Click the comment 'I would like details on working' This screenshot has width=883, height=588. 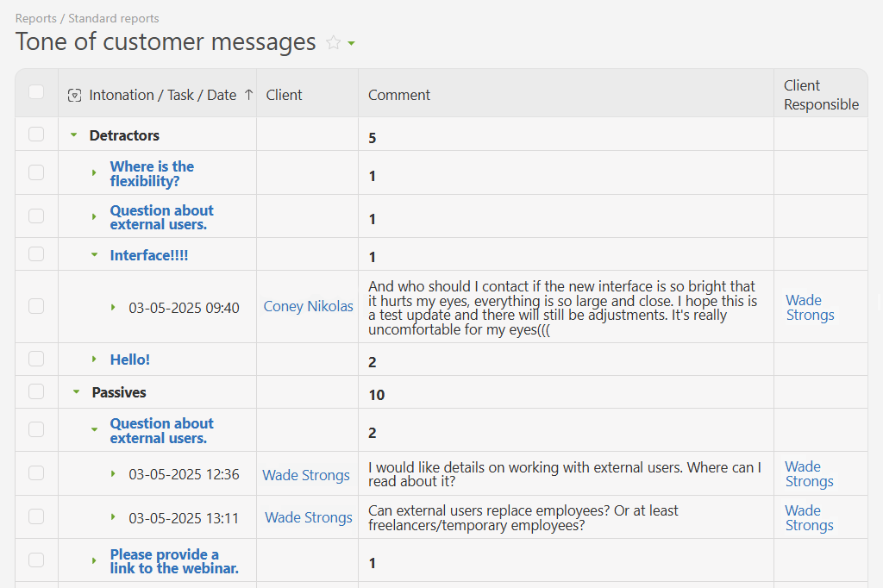point(565,474)
